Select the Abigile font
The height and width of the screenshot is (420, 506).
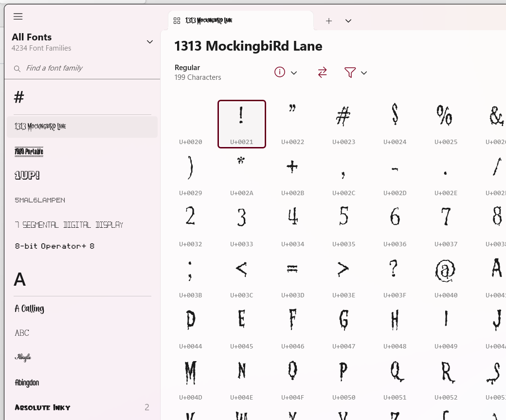point(82,357)
